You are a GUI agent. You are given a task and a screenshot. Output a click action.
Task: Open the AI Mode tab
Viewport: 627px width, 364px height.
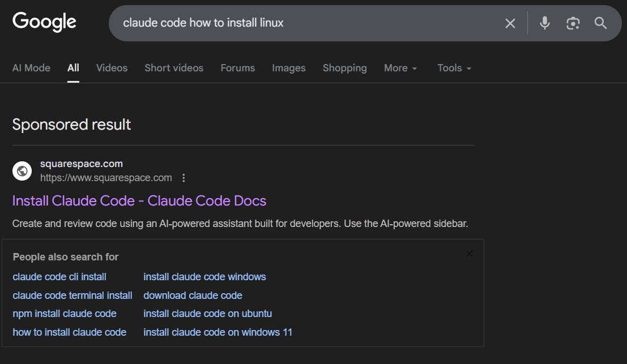[31, 68]
